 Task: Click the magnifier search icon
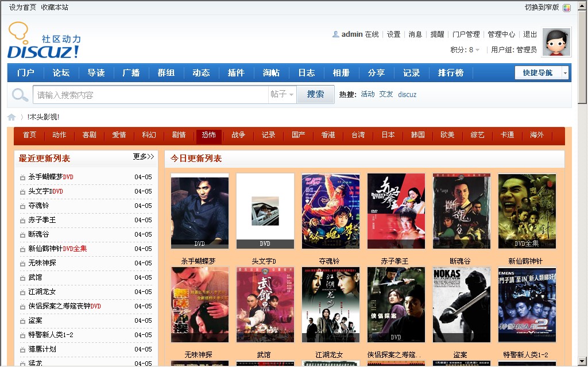[20, 95]
